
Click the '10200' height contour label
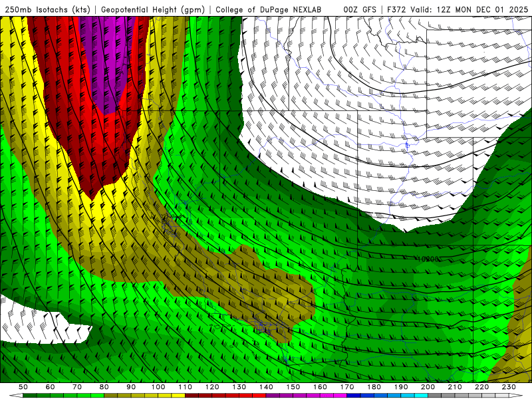pyautogui.click(x=428, y=259)
